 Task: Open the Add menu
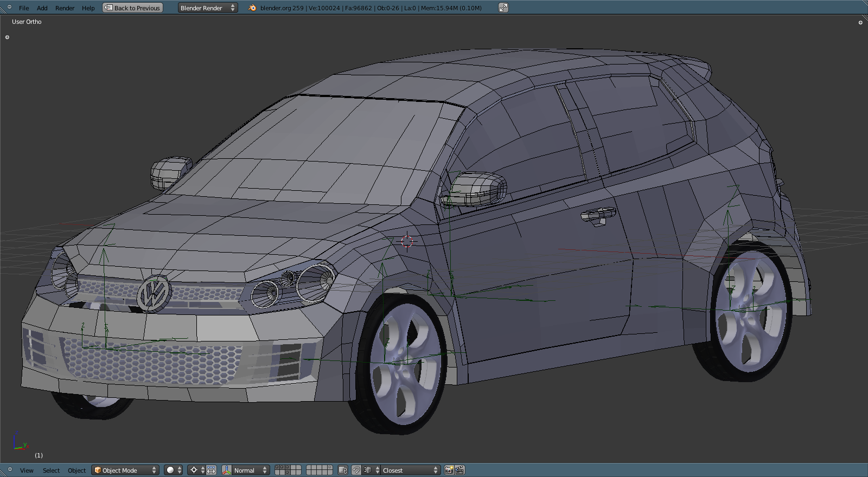point(42,8)
